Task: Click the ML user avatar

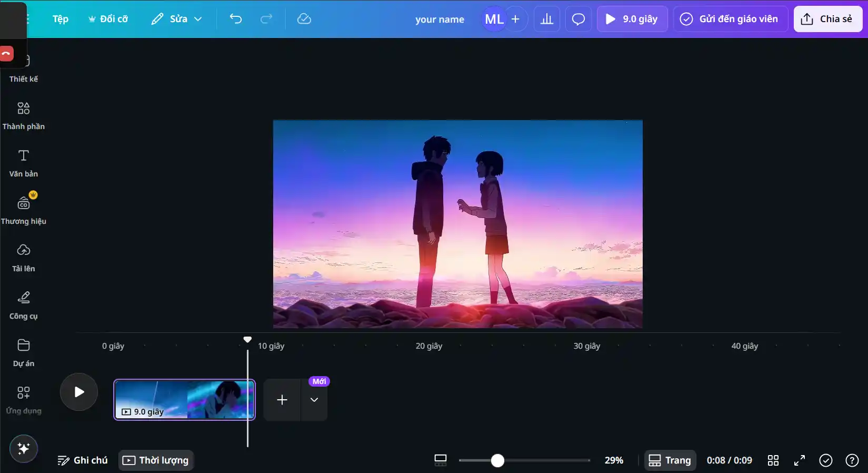Action: tap(494, 19)
